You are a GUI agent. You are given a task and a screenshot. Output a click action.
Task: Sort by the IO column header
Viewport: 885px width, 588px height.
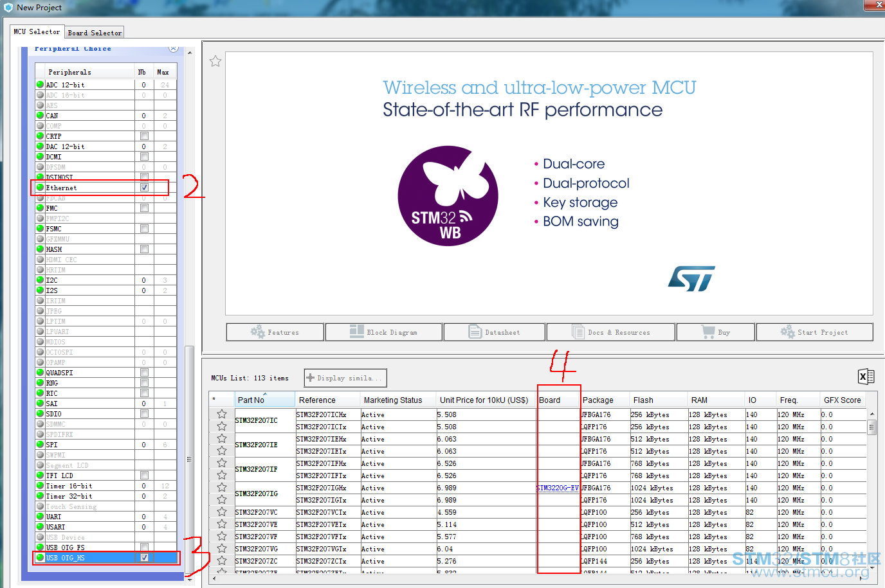point(761,400)
